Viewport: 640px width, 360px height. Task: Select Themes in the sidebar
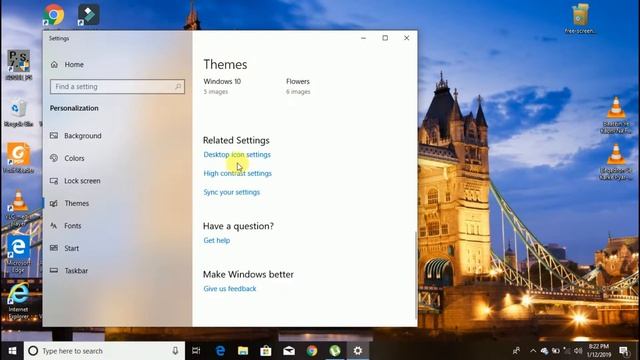pos(69,203)
